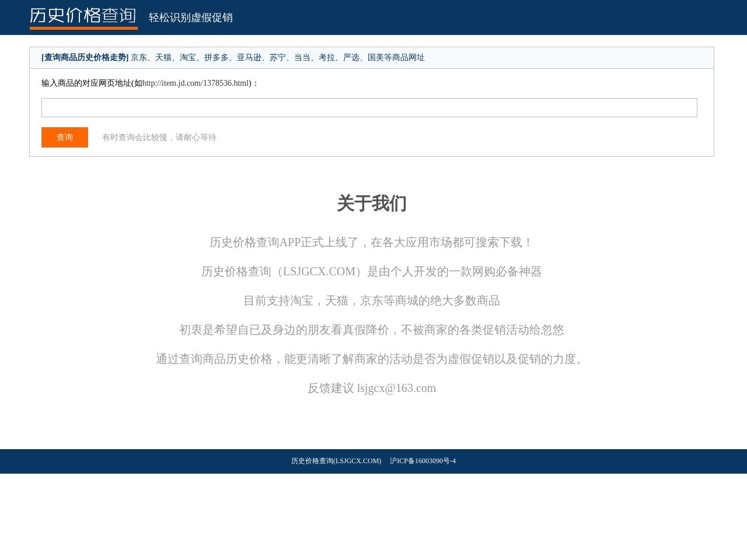Click the line about 历史价格查询APP正式上线了
The height and width of the screenshot is (560, 747).
point(372,242)
